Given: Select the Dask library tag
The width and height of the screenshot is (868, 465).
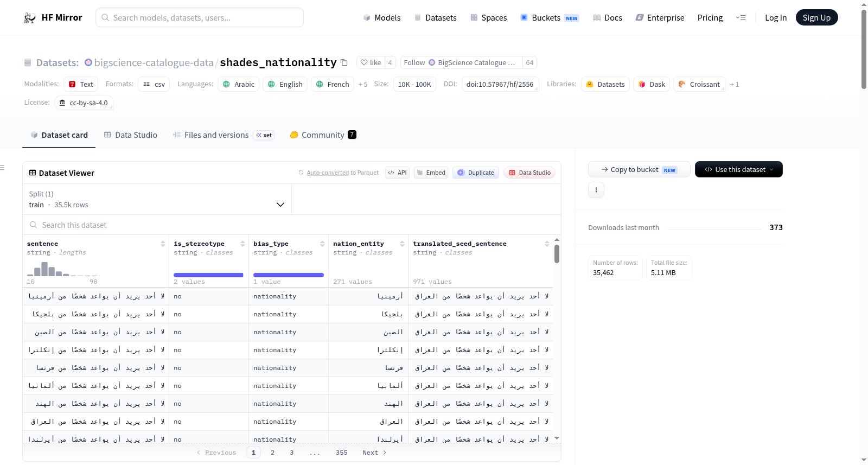Looking at the screenshot, I should click(x=652, y=85).
